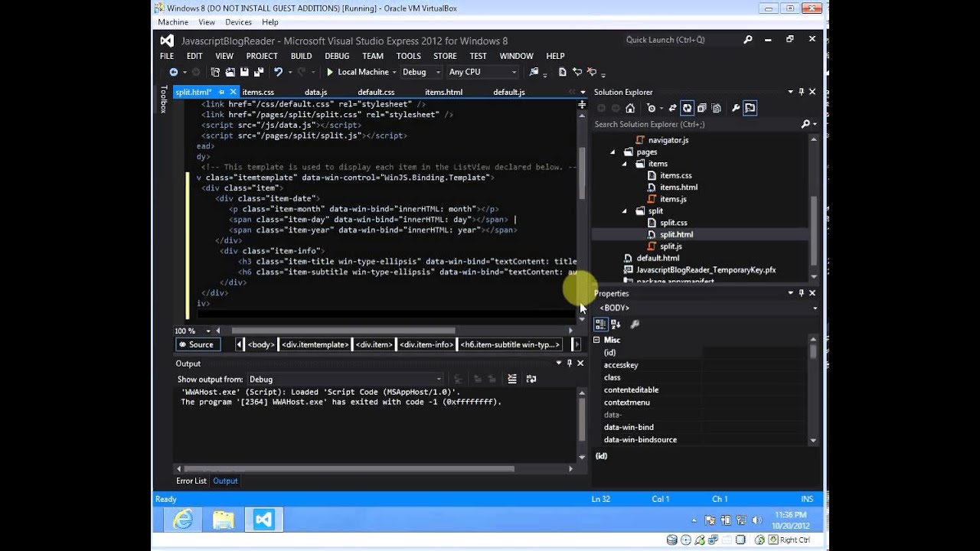The image size is (980, 551).
Task: Click Pending Changes Filter clock icon
Action: (651, 108)
